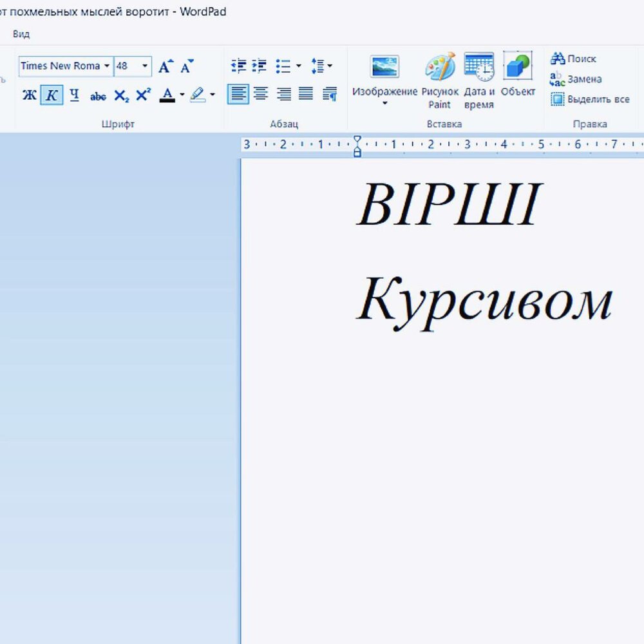The width and height of the screenshot is (644, 644).
Task: Toggle bold formatting (Ж)
Action: [30, 95]
